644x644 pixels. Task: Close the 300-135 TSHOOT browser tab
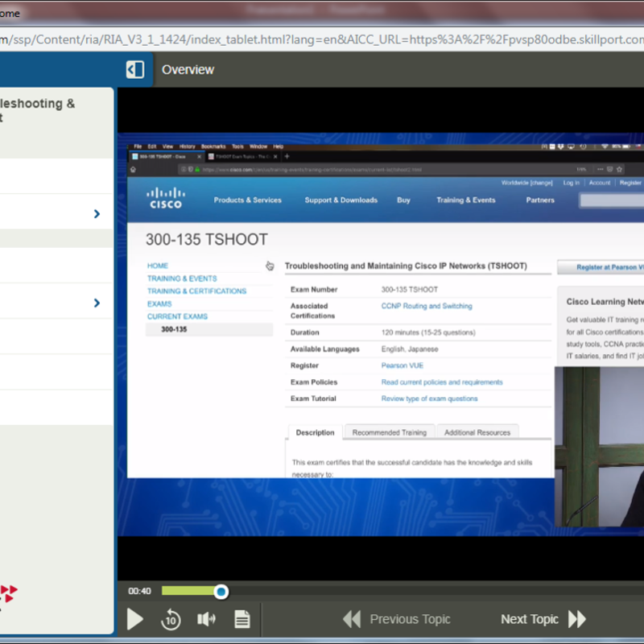click(x=199, y=157)
